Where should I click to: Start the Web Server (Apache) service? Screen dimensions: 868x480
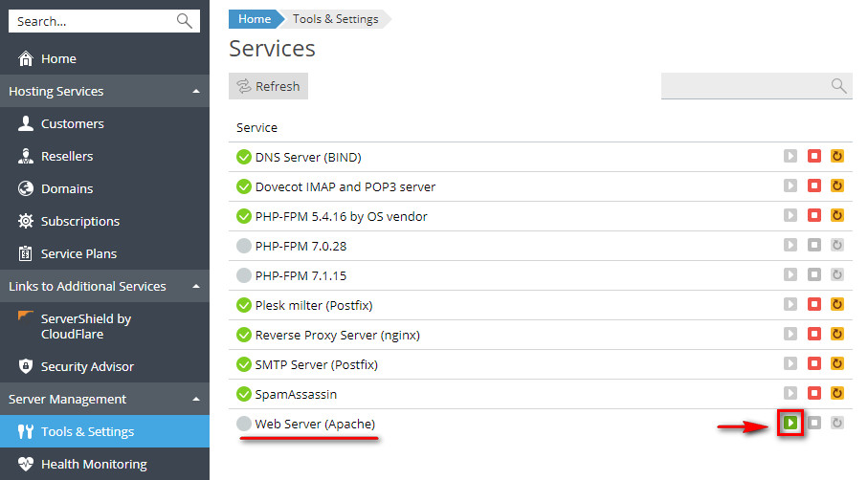click(x=790, y=423)
